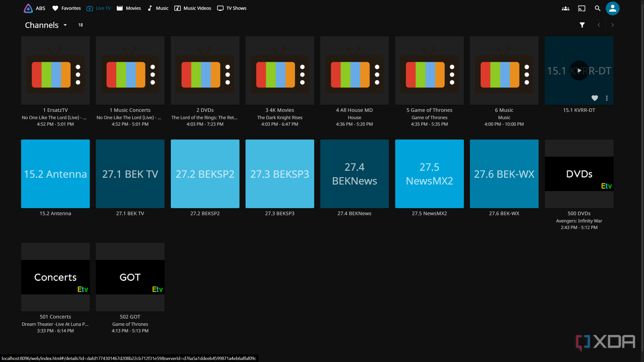The image size is (644, 362).
Task: Open the user profile avatar menu
Action: [613, 9]
